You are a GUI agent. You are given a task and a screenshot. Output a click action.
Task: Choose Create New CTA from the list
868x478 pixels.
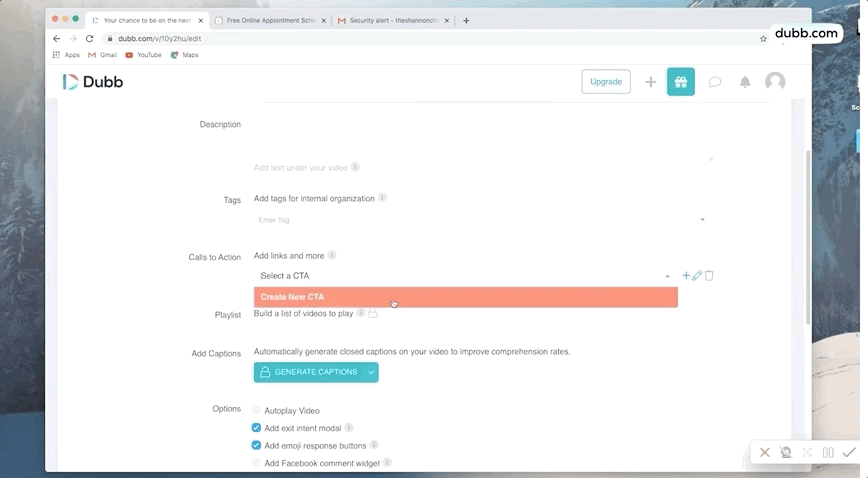coord(466,297)
